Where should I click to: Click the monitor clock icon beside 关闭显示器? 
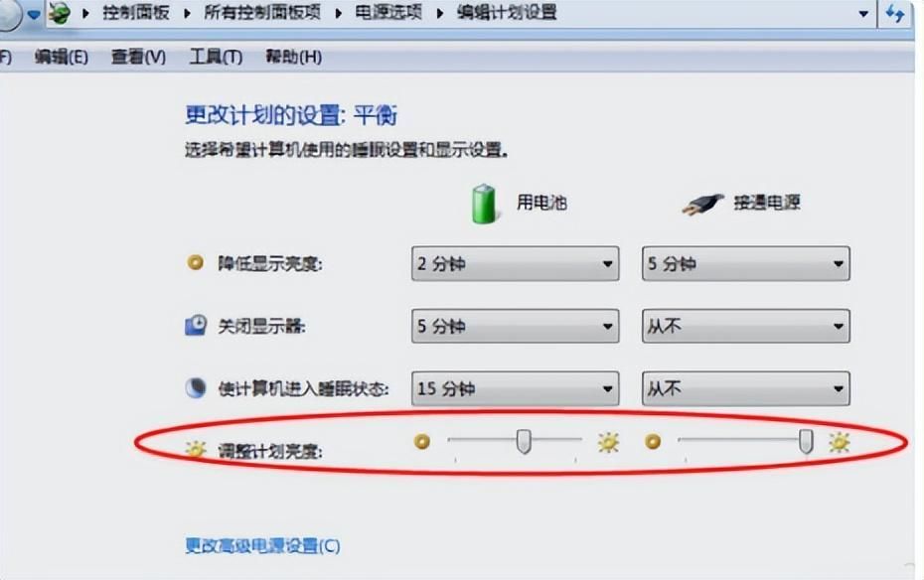[196, 325]
